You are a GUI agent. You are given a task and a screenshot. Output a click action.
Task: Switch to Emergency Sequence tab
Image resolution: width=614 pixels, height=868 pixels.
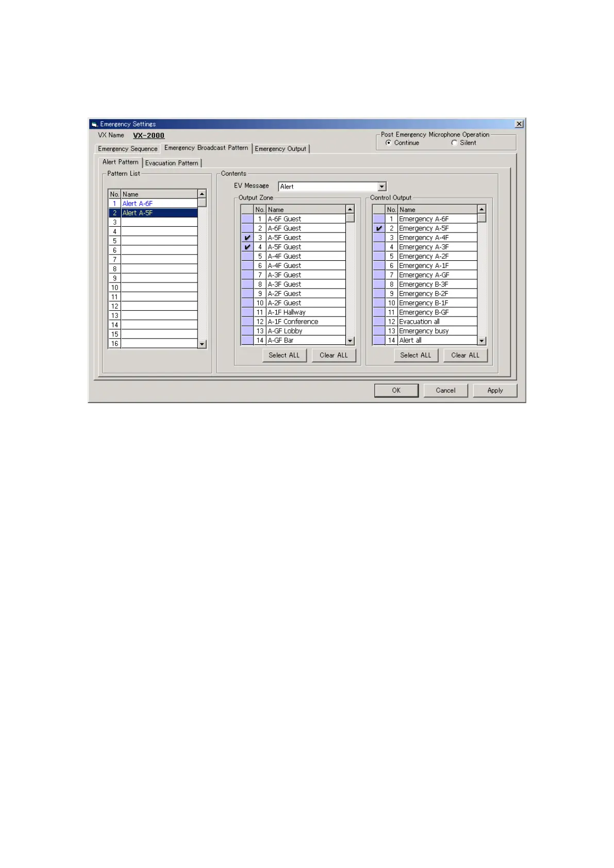[128, 149]
